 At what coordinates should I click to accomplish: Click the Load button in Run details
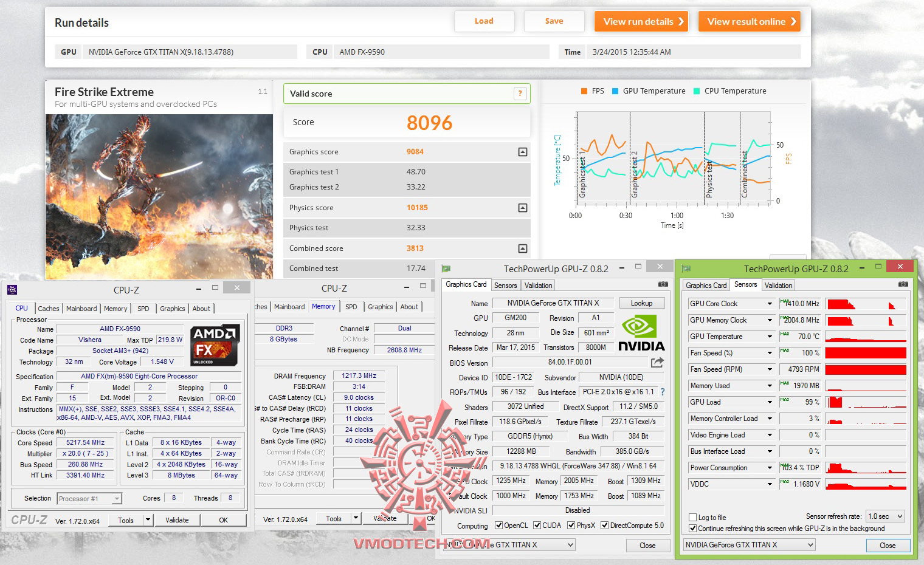pos(484,21)
